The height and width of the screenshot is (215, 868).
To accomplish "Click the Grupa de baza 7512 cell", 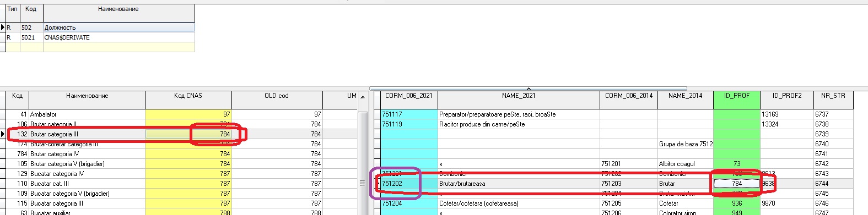I will tap(686, 144).
